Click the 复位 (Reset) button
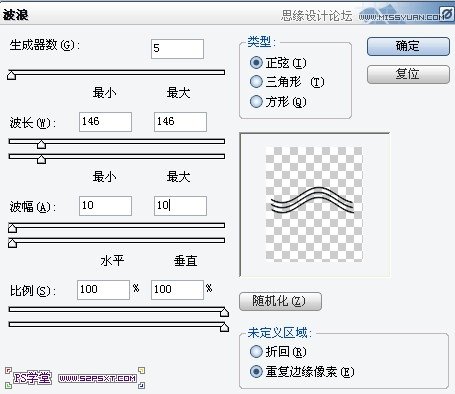The image size is (455, 394). coord(408,74)
